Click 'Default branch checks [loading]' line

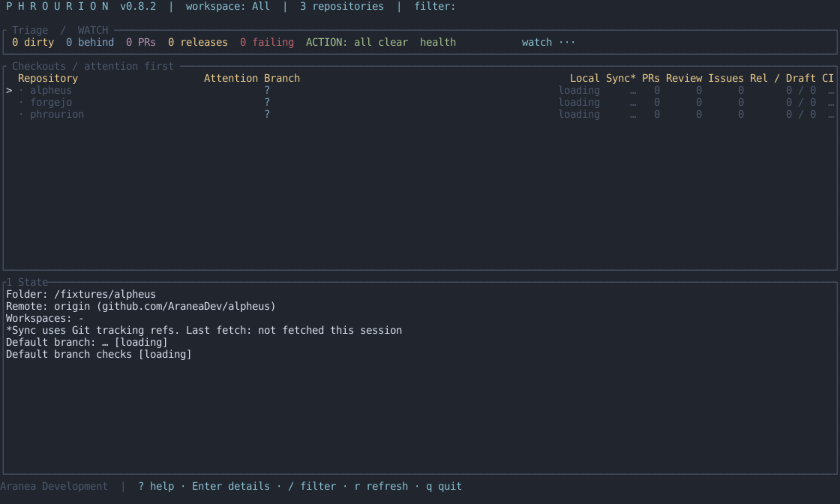click(x=98, y=354)
